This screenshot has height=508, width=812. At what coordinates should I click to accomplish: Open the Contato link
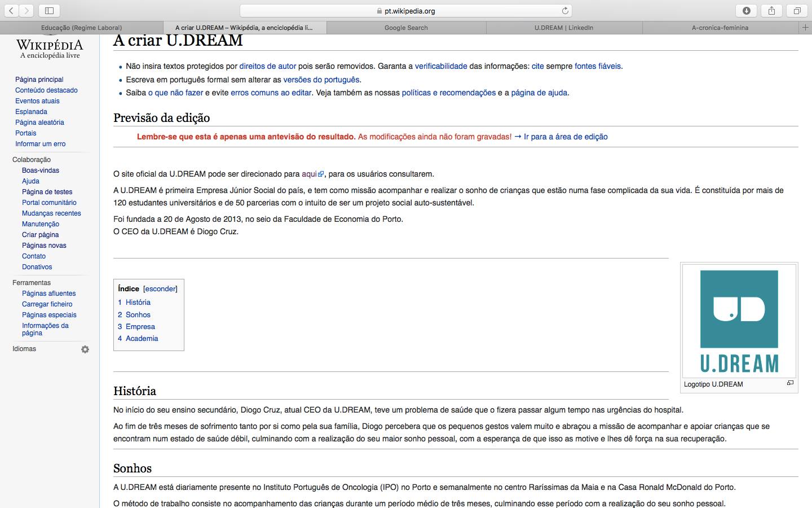[34, 256]
